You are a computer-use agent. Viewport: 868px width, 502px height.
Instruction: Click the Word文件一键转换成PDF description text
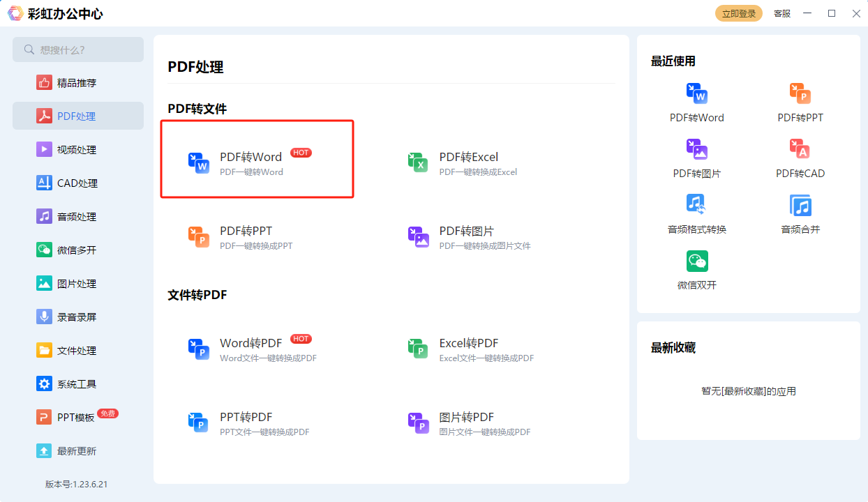(x=269, y=358)
